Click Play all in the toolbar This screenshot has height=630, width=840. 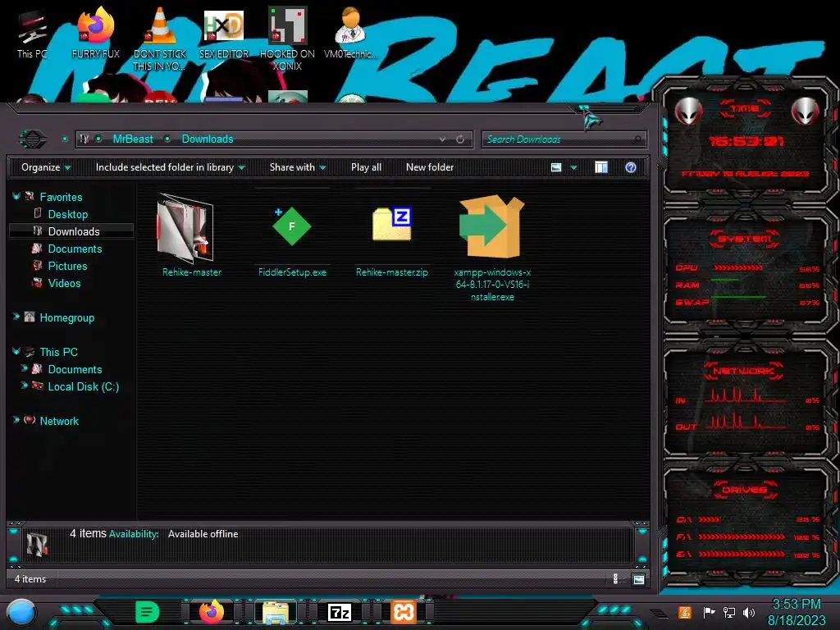click(366, 167)
